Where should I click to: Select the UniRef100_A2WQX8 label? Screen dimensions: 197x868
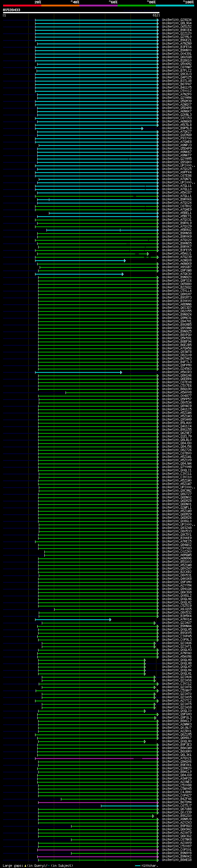point(176,260)
